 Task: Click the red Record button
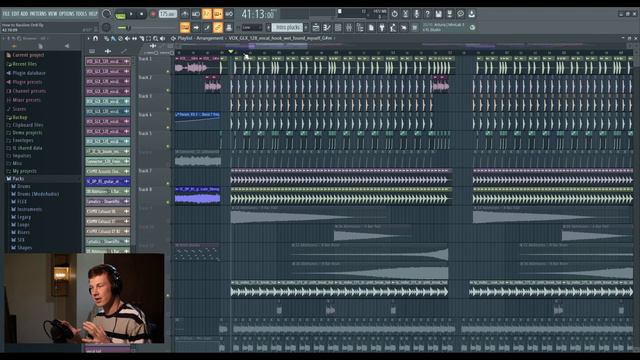coord(153,14)
